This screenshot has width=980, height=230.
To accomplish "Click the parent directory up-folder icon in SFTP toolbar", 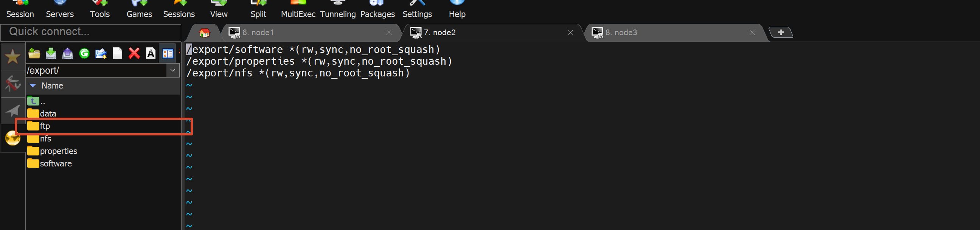I will tap(34, 53).
